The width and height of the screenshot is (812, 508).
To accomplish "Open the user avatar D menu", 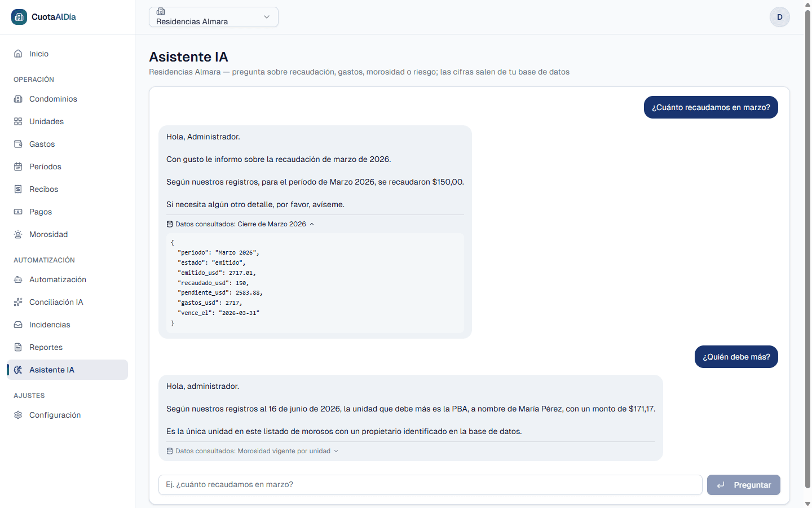I will pyautogui.click(x=780, y=17).
